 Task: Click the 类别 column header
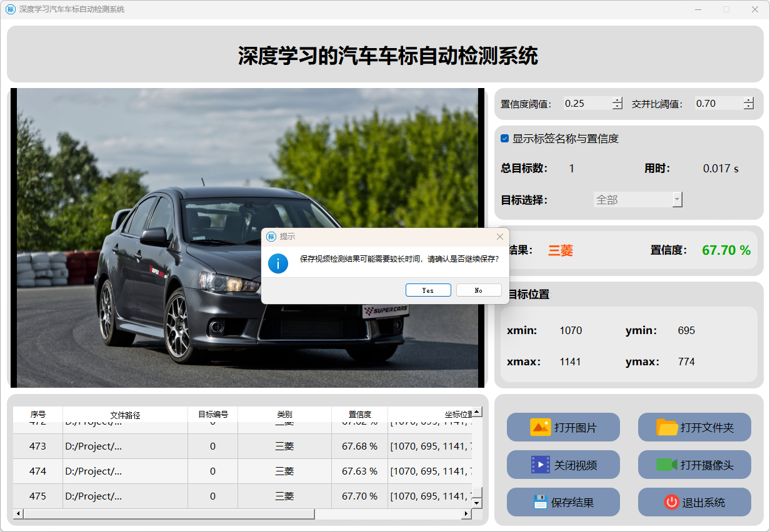pyautogui.click(x=284, y=414)
